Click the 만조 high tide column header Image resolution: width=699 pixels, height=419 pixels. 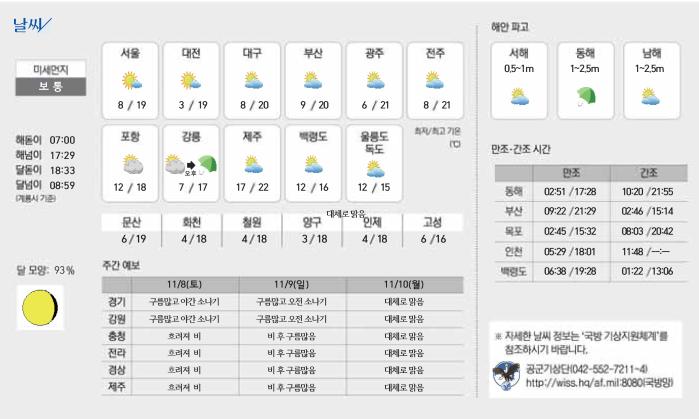coord(571,172)
